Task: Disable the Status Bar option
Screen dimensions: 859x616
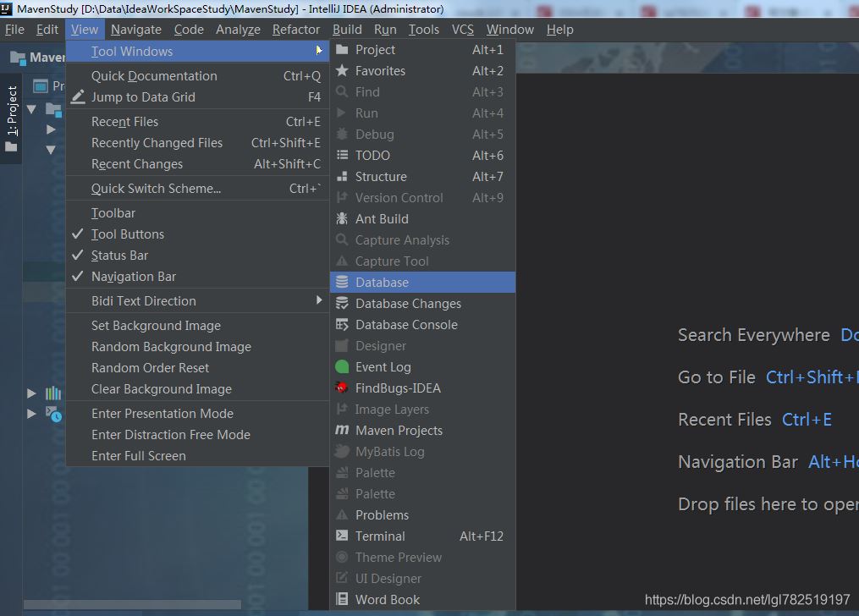Action: 119,256
